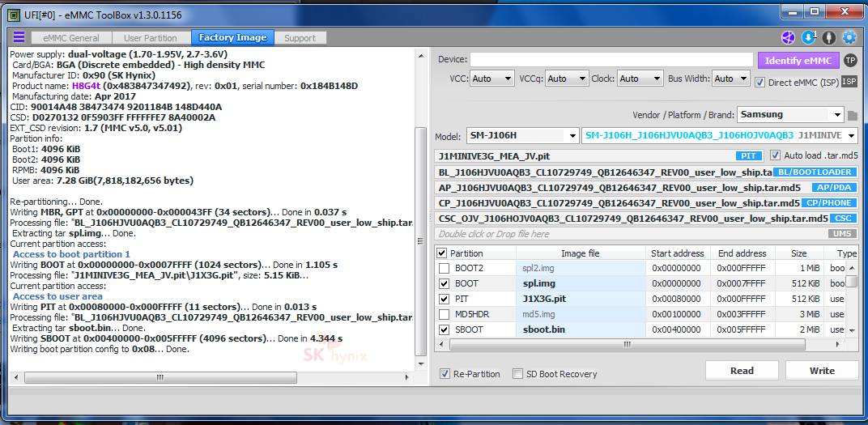Image resolution: width=868 pixels, height=425 pixels.
Task: Select the md5.img image file cell
Action: [581, 314]
